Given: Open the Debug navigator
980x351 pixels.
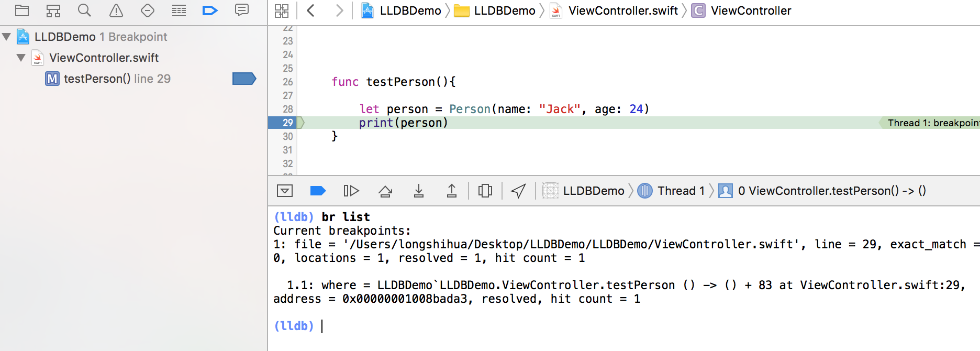Looking at the screenshot, I should (x=179, y=10).
